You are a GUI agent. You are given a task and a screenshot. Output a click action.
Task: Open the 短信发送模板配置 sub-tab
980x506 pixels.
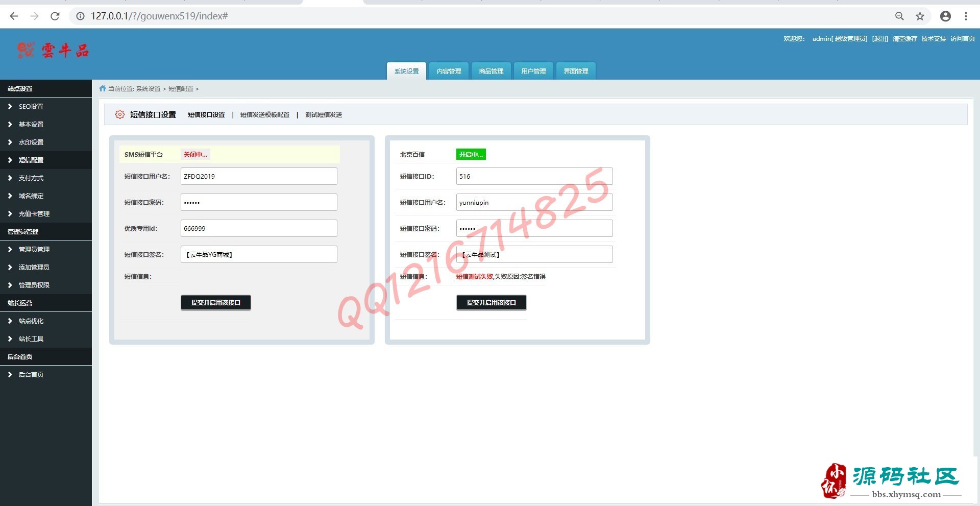[265, 115]
